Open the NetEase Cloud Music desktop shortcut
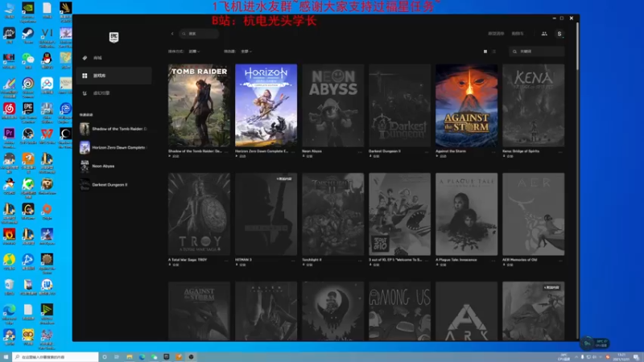This screenshot has height=362, width=644. click(x=9, y=111)
